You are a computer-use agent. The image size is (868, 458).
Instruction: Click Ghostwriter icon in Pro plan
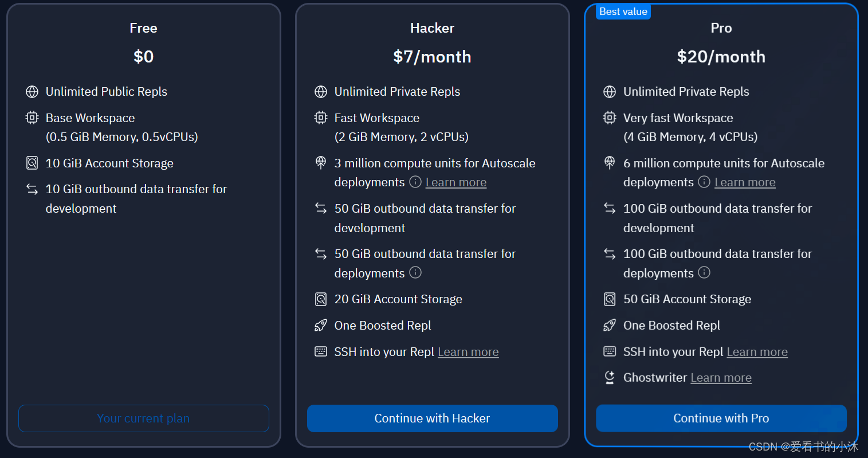click(610, 378)
